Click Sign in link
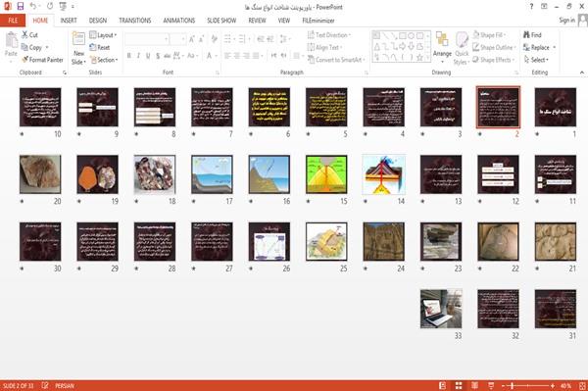Image resolution: width=588 pixels, height=391 pixels. [566, 21]
